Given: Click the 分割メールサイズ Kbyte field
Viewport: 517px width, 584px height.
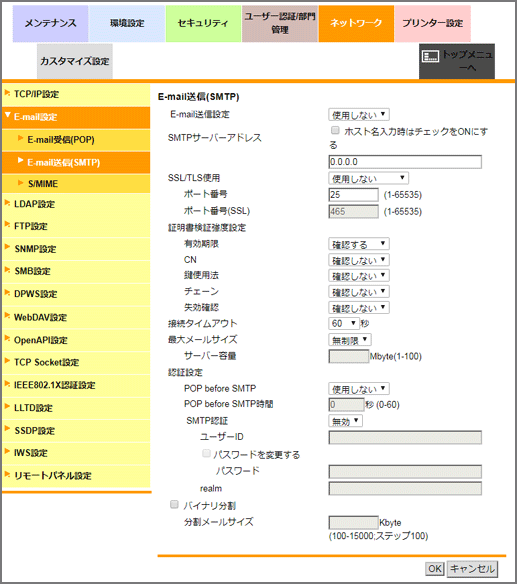Looking at the screenshot, I should coord(353,523).
